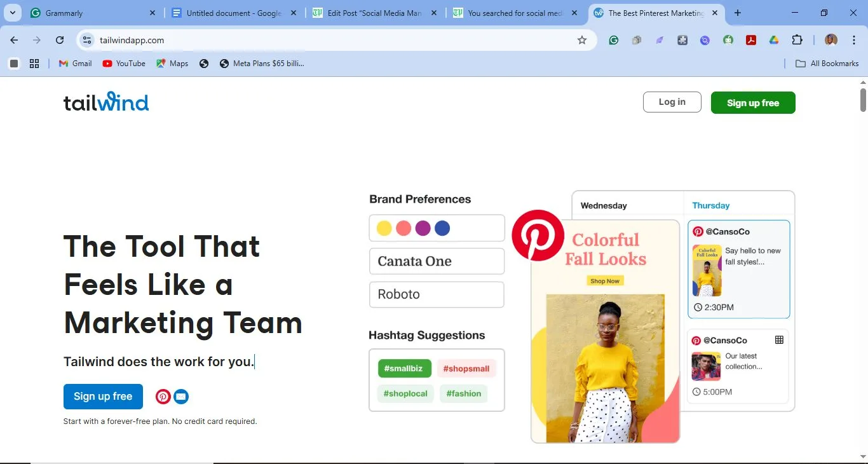Select the Thursday column header

pos(711,205)
